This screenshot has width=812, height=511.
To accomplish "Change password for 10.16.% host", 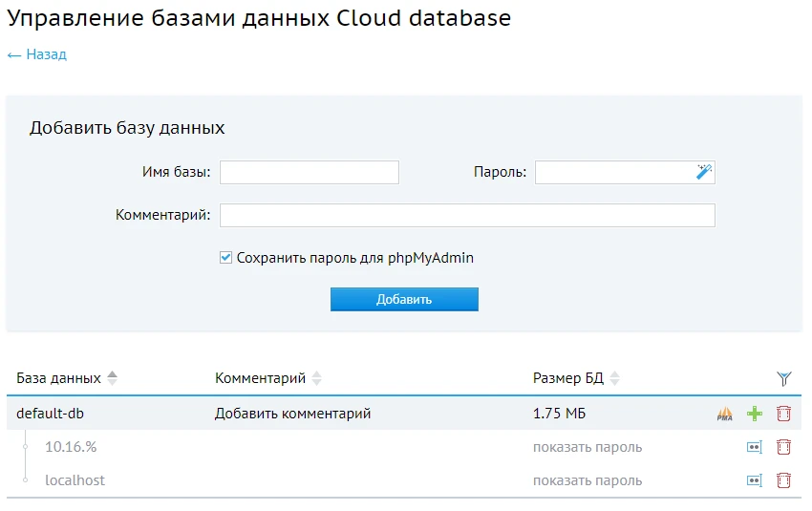I will 755,447.
